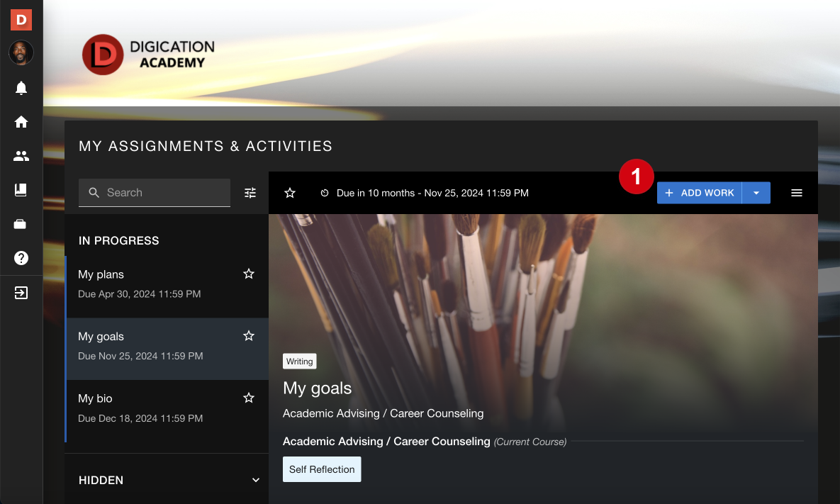Click the sign-out arrow icon

point(21,293)
